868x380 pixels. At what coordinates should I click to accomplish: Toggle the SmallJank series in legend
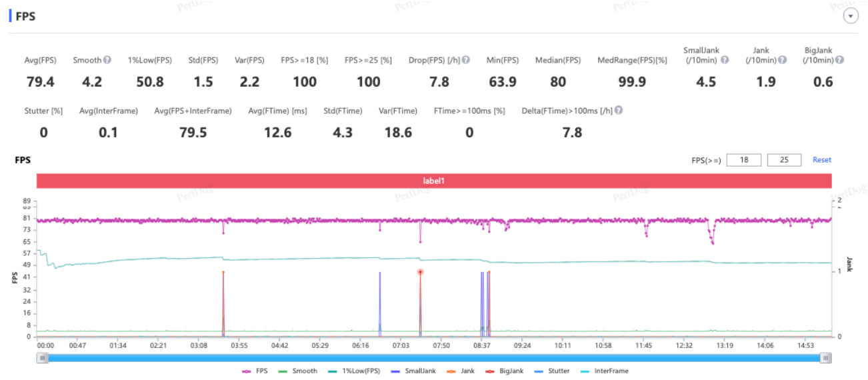(x=413, y=371)
